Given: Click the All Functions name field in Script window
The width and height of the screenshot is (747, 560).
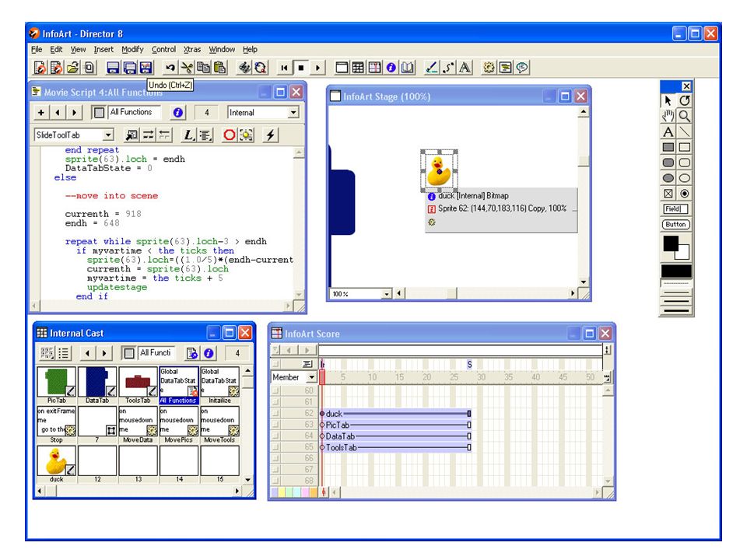Looking at the screenshot, I should [135, 112].
